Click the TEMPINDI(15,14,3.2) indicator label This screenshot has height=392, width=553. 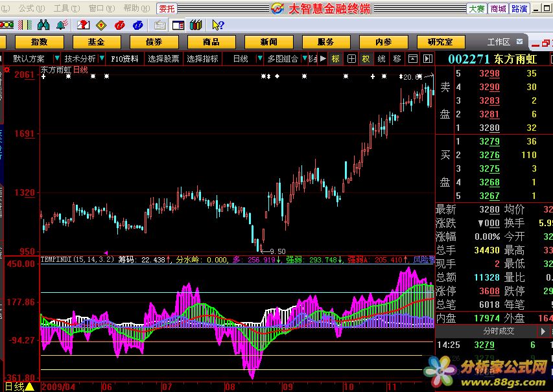[77, 259]
